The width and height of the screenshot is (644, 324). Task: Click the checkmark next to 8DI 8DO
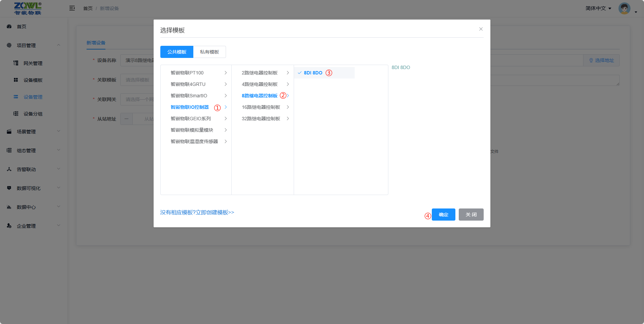299,73
